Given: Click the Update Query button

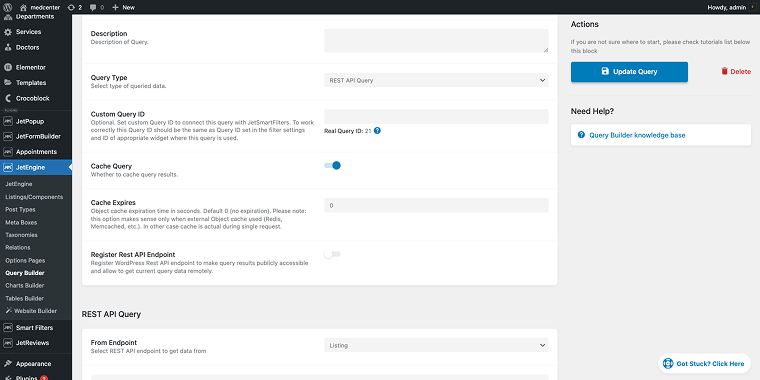Looking at the screenshot, I should [629, 72].
